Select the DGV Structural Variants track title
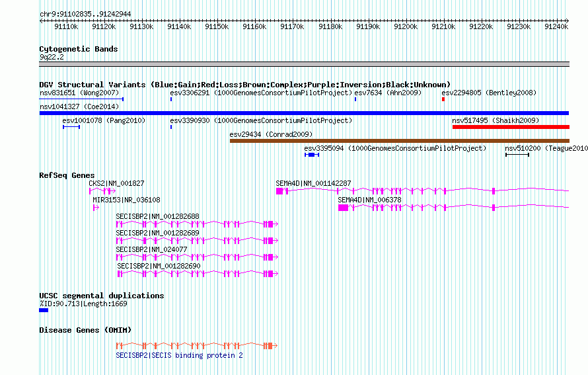 click(244, 85)
